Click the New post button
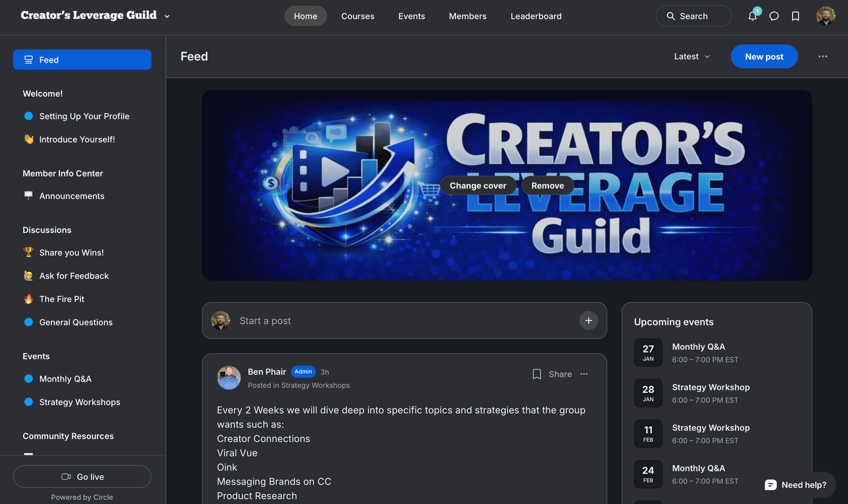This screenshot has width=848, height=504. click(x=764, y=57)
